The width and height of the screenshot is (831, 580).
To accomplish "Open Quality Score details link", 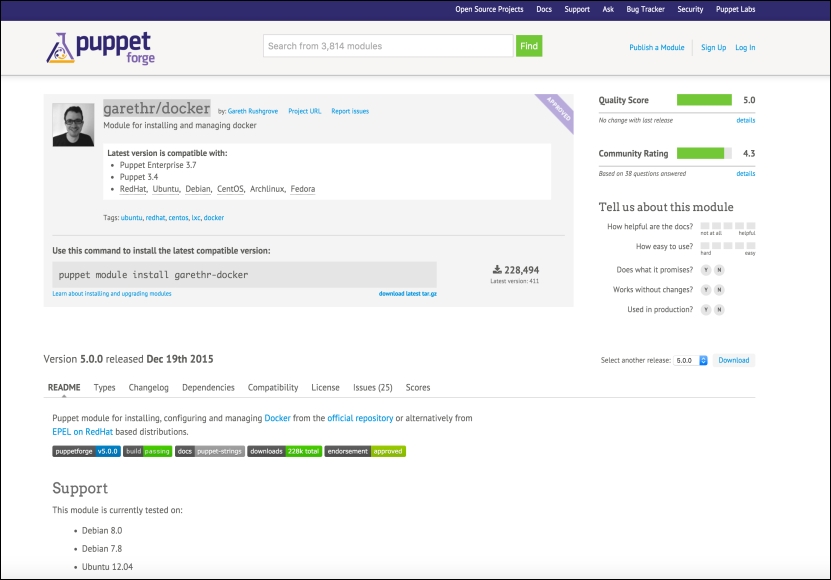I will 745,120.
